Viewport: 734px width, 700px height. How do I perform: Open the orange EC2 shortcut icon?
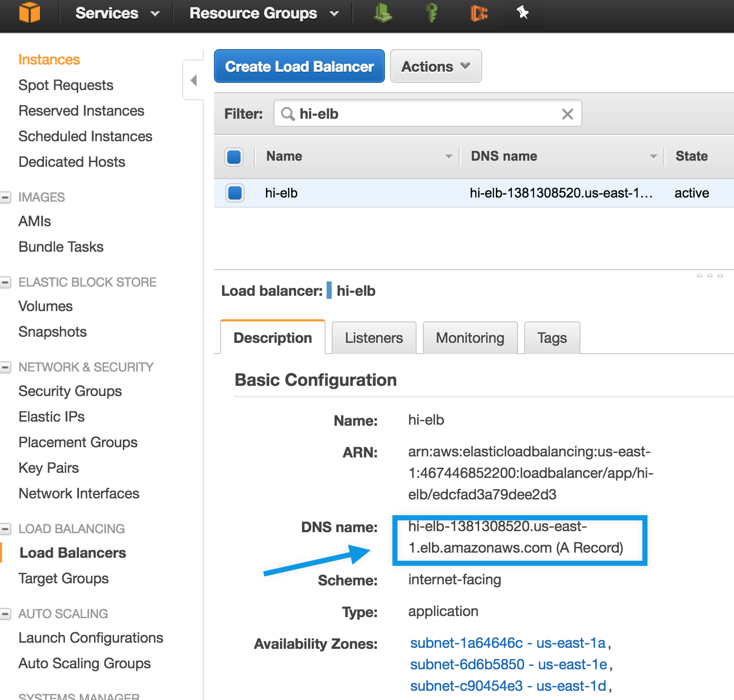(x=479, y=13)
